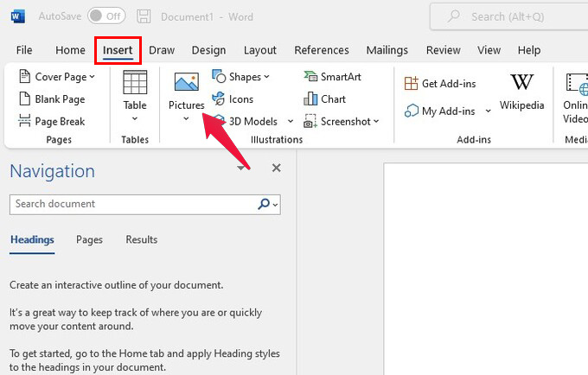Viewport: 588px width, 375px height.
Task: Insert a Page Break
Action: [x=52, y=121]
